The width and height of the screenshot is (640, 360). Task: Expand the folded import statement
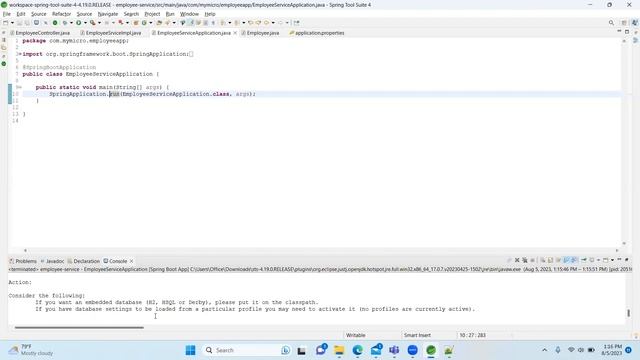[19, 54]
